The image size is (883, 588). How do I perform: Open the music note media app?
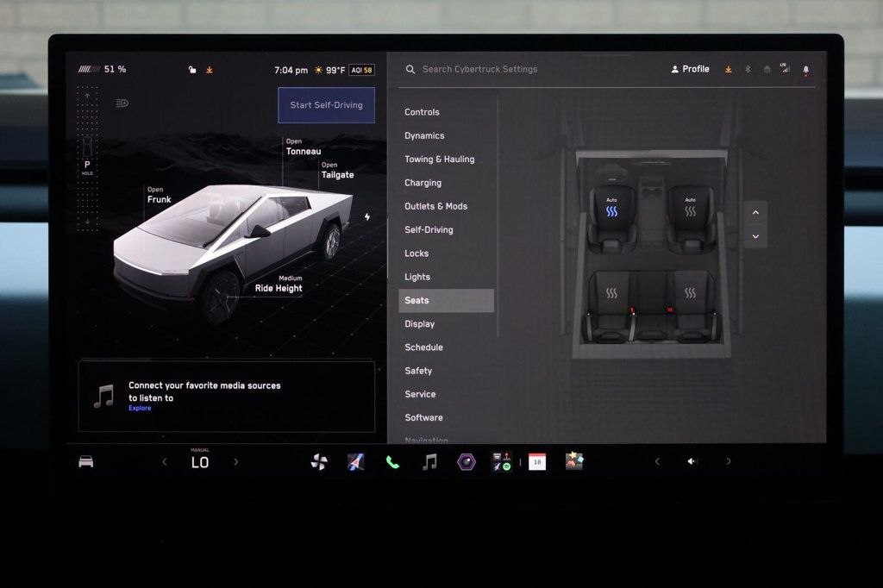click(x=429, y=462)
